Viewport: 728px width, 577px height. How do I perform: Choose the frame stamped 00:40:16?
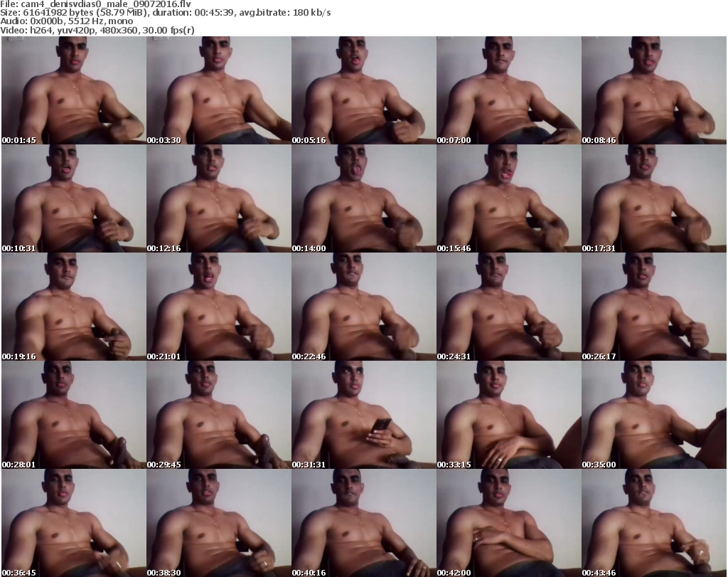364,523
